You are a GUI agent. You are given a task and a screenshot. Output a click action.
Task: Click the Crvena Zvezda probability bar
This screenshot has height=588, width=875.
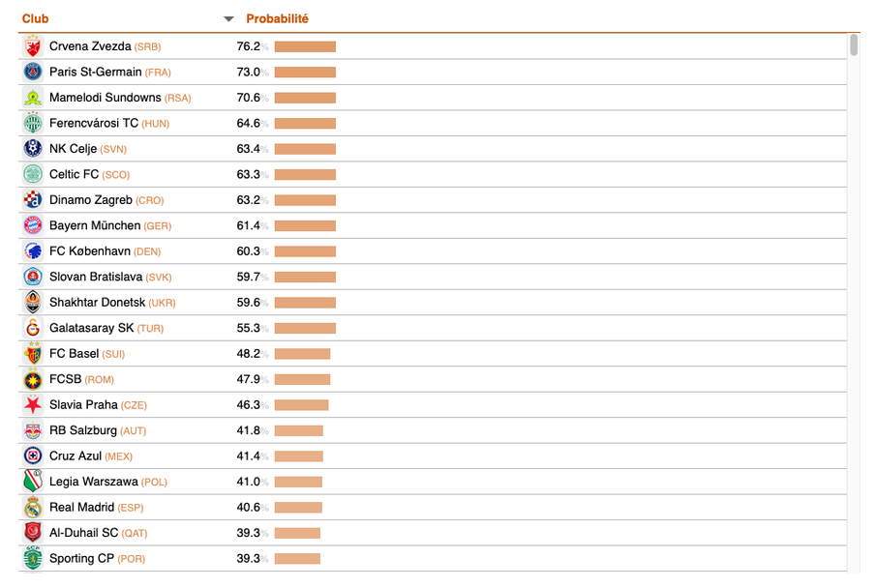[x=305, y=46]
